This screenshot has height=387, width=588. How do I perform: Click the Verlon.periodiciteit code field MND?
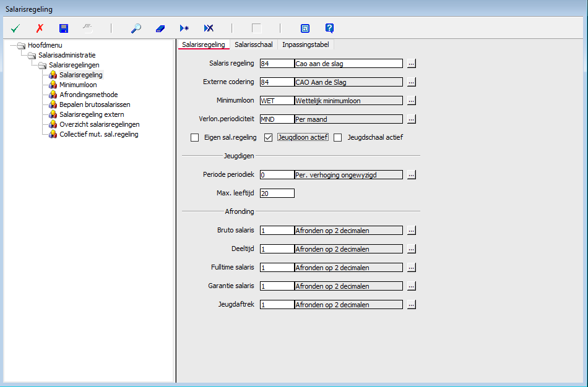(277, 119)
